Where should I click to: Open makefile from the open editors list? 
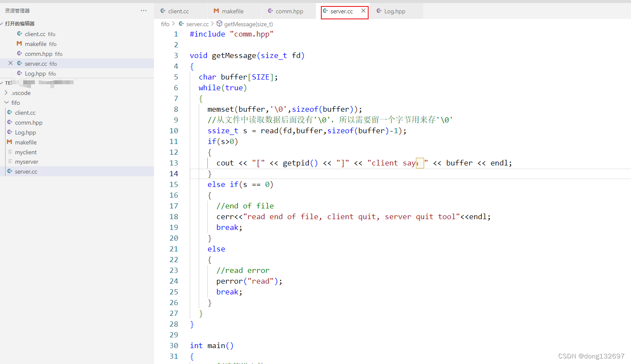(77, 44)
